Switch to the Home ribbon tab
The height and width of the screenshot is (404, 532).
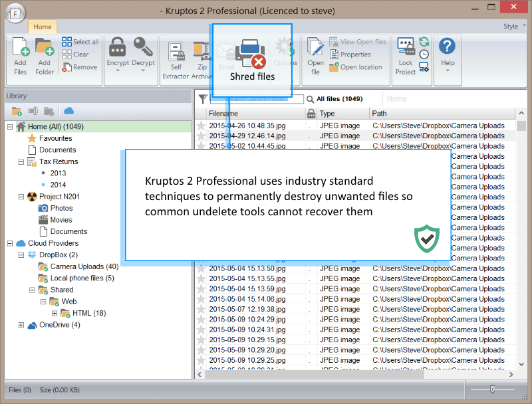click(43, 27)
